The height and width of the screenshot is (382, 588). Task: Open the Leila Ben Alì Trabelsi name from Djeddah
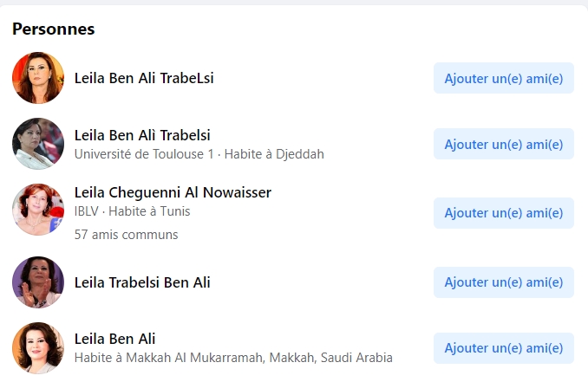pos(142,135)
